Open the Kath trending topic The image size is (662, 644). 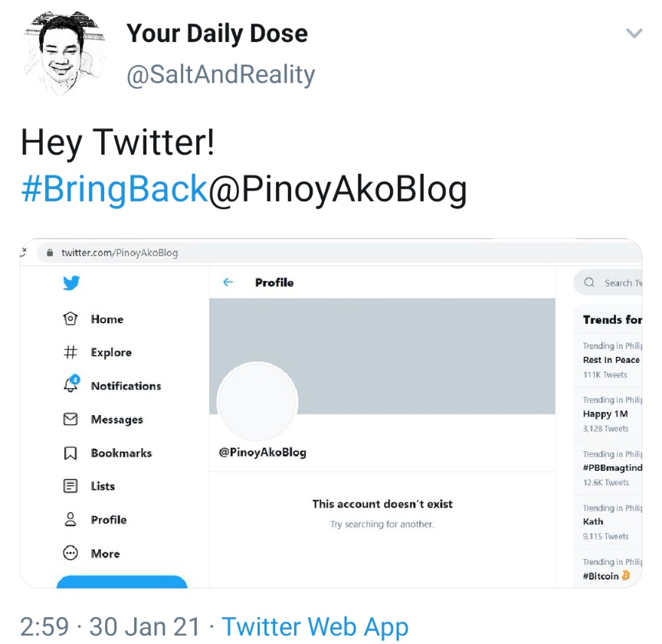593,521
